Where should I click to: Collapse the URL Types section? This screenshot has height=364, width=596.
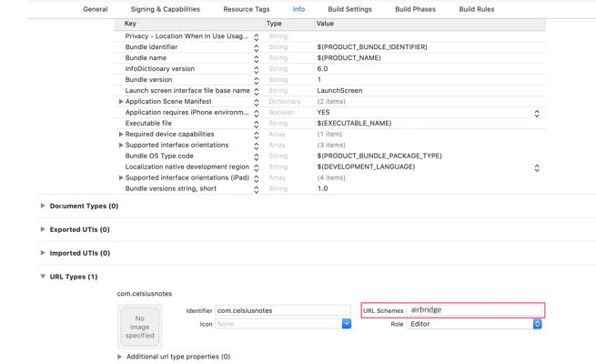click(43, 277)
